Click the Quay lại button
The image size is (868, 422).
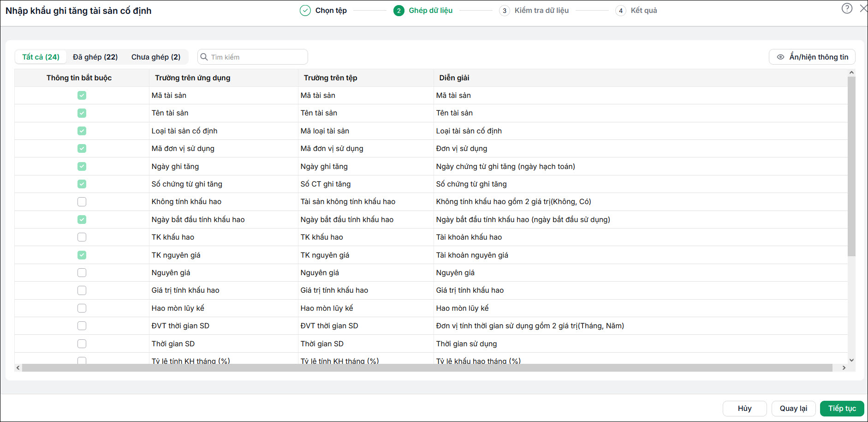click(x=793, y=408)
